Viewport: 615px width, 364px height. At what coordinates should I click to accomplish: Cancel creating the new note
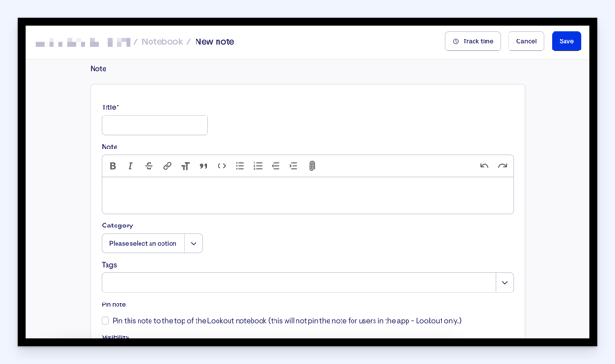(x=526, y=41)
